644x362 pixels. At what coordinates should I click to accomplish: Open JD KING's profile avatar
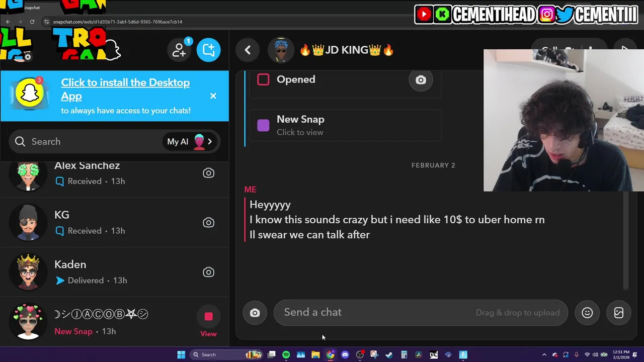point(281,50)
